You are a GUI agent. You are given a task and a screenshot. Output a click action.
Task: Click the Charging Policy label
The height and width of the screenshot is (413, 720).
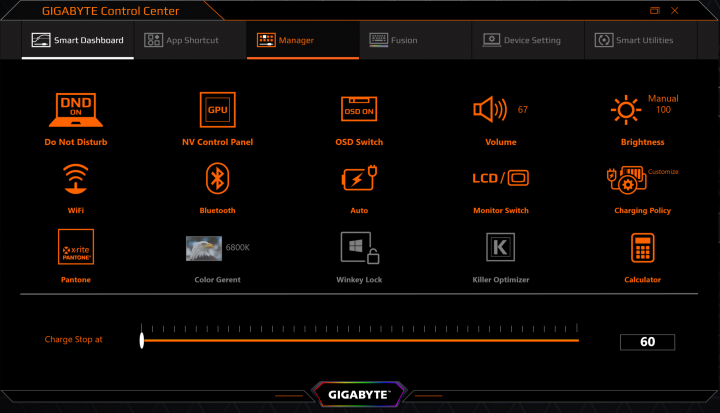click(x=642, y=210)
